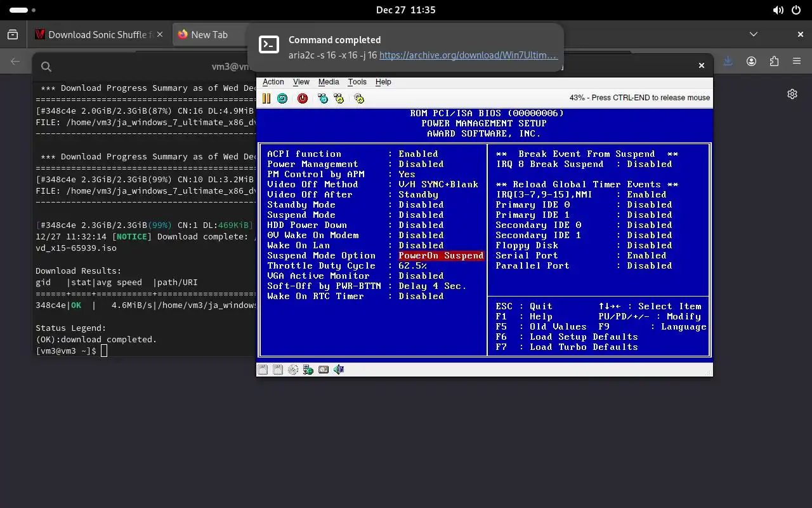This screenshot has width=812, height=508.
Task: Open the Firefox hamburger application menu
Action: click(x=797, y=61)
